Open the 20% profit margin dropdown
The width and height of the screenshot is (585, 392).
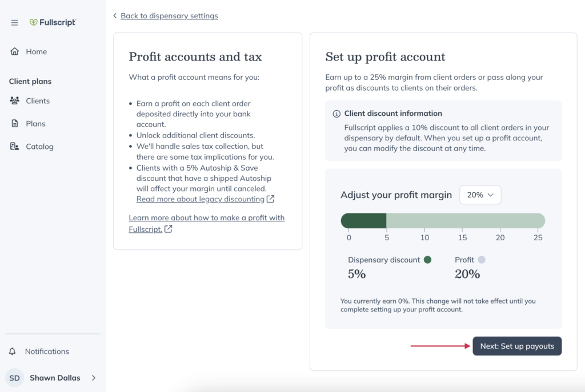point(480,195)
